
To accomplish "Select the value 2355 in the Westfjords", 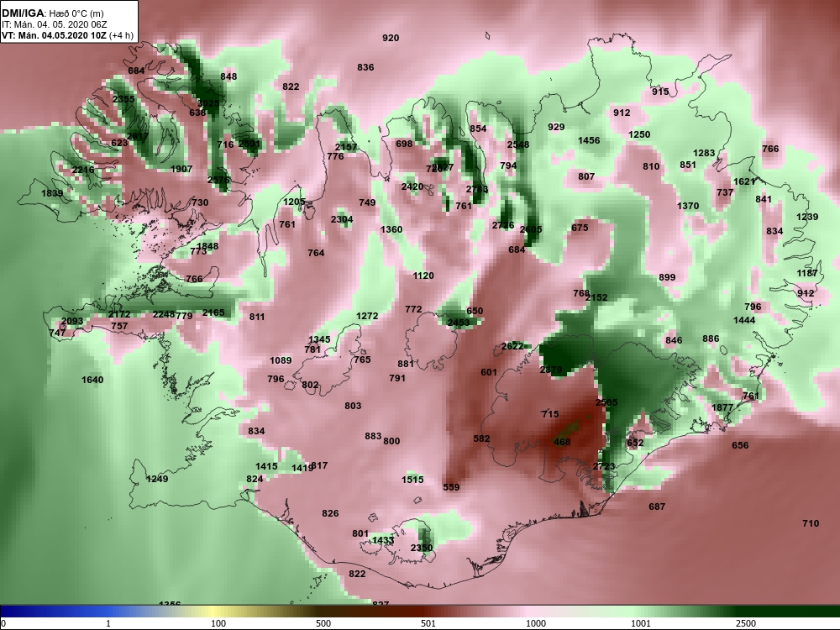I will tap(123, 100).
